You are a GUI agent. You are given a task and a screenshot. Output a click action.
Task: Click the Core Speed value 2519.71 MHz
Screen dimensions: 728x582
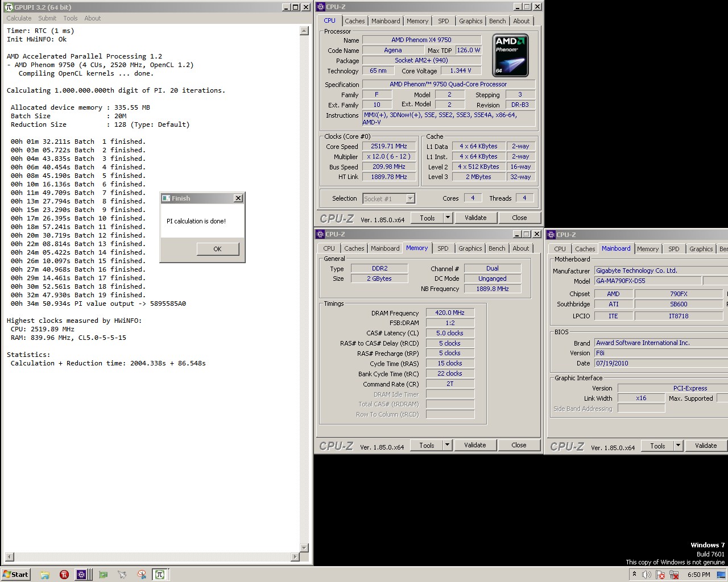tap(389, 146)
